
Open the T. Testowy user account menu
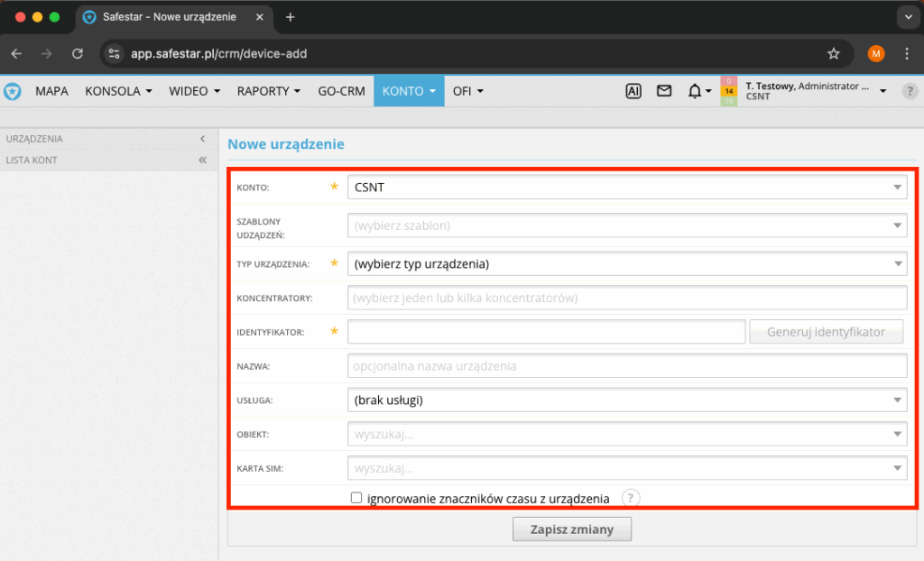[812, 91]
